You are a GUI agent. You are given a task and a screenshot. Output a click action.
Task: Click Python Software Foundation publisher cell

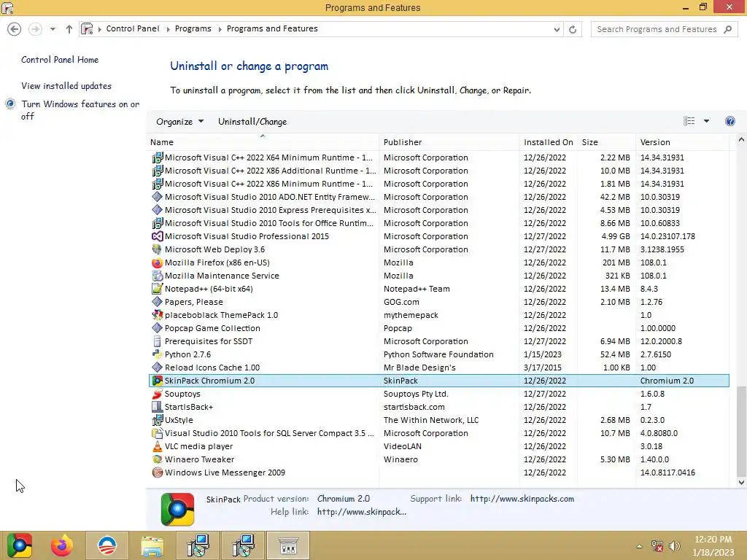tap(438, 355)
